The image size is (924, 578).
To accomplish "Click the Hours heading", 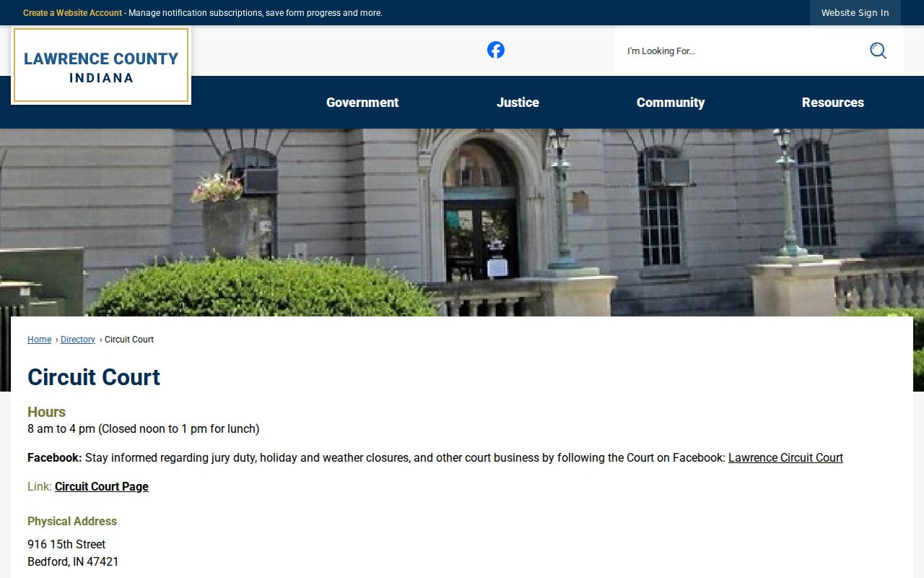I will (46, 412).
